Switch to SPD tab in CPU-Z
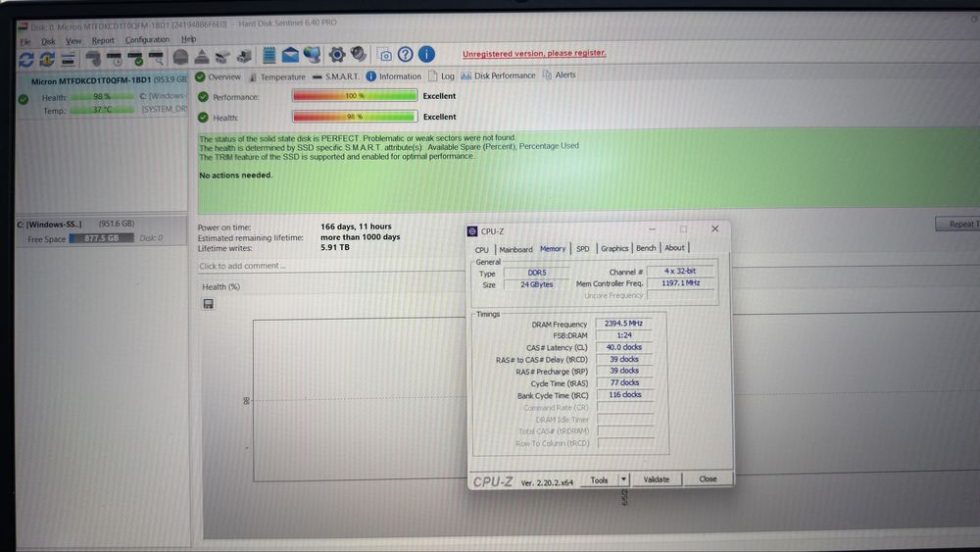Viewport: 980px width, 552px height. 582,249
